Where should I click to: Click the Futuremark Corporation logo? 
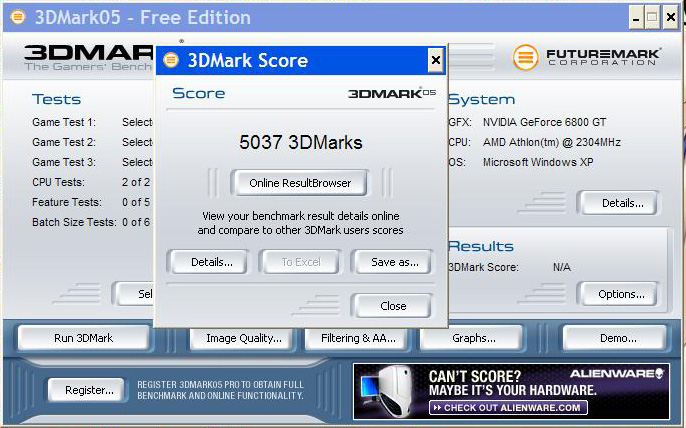586,57
